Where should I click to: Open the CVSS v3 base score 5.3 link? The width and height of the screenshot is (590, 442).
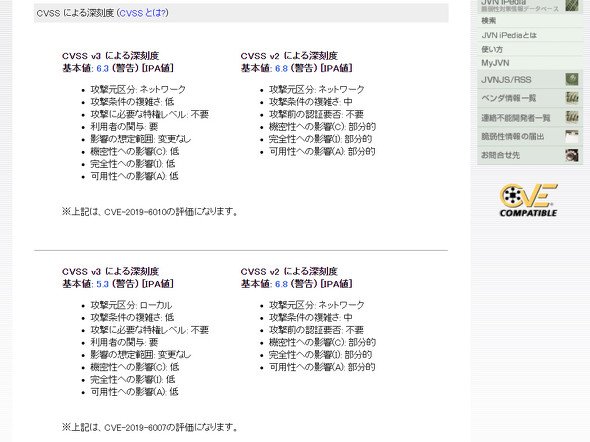102,284
